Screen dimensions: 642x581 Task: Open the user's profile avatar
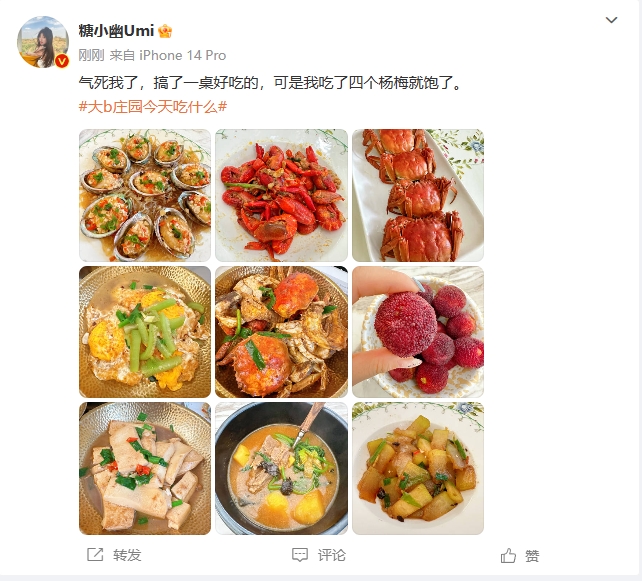[x=43, y=42]
